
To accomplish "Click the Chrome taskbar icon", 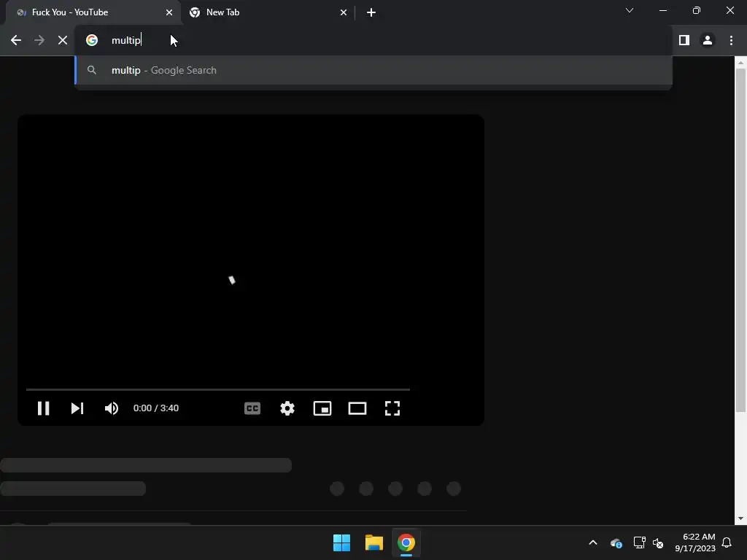I will pyautogui.click(x=406, y=542).
